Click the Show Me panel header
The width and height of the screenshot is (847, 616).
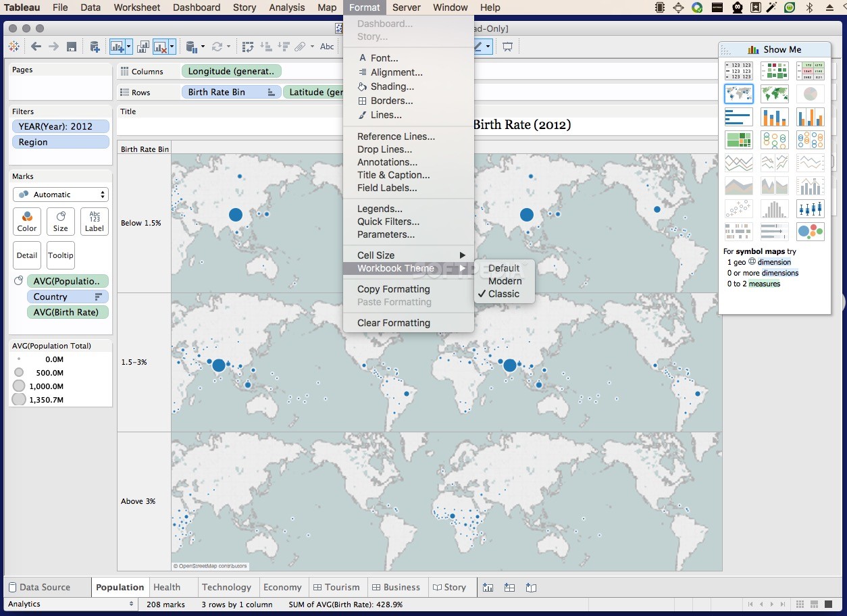point(774,49)
